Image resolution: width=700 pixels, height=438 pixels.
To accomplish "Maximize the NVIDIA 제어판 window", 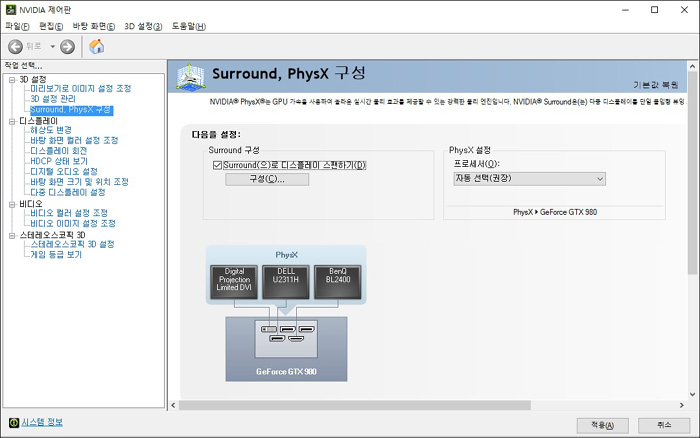I will (x=654, y=10).
